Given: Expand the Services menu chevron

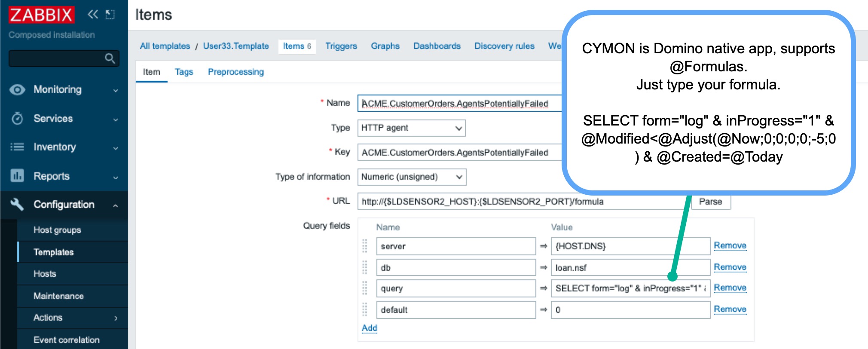Looking at the screenshot, I should point(116,119).
